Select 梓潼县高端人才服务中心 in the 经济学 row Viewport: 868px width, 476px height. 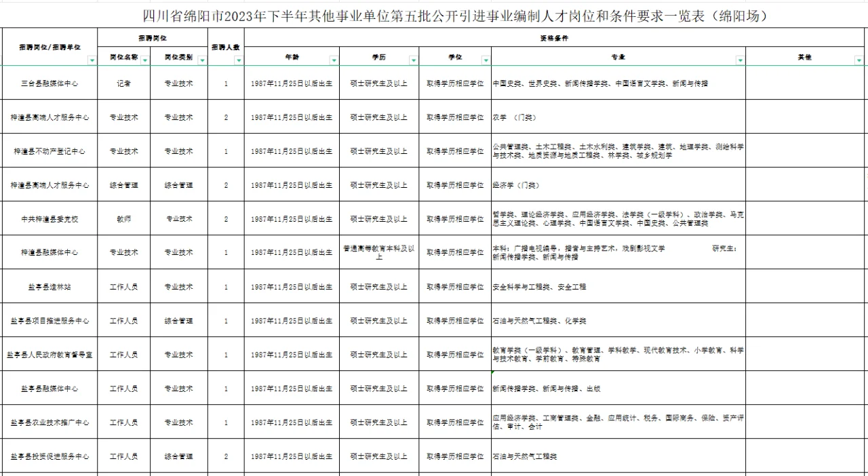(49, 185)
